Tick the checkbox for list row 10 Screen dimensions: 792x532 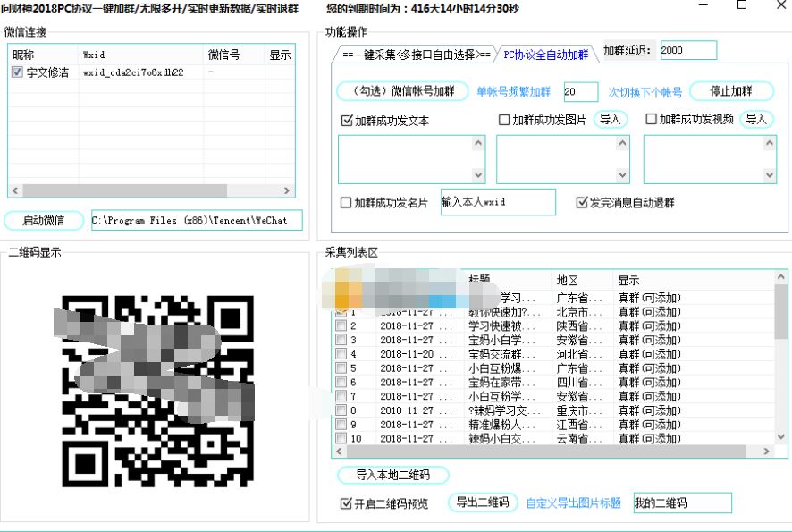[341, 438]
